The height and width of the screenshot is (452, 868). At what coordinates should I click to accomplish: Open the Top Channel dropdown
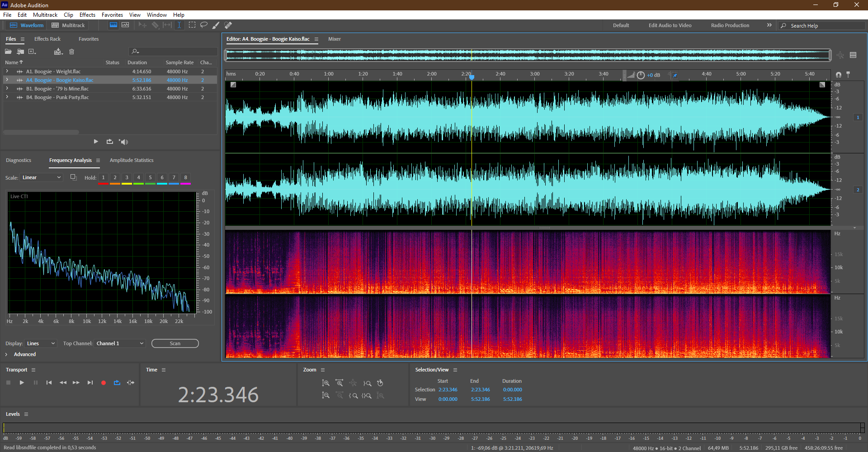pos(120,343)
